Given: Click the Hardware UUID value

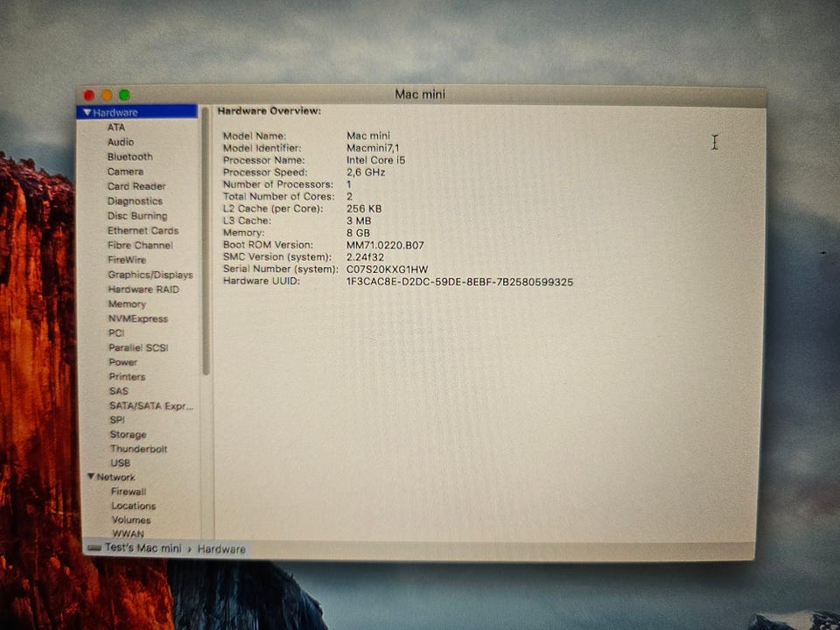Looking at the screenshot, I should (x=459, y=282).
